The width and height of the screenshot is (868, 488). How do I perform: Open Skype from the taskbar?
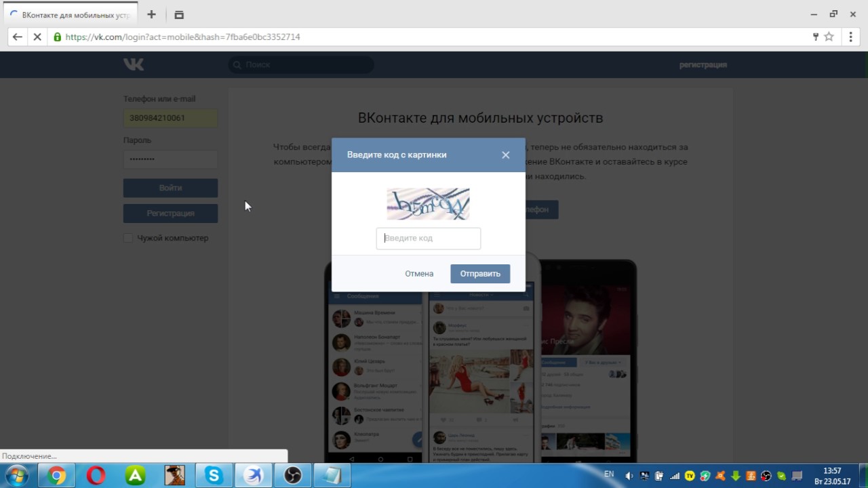(214, 476)
